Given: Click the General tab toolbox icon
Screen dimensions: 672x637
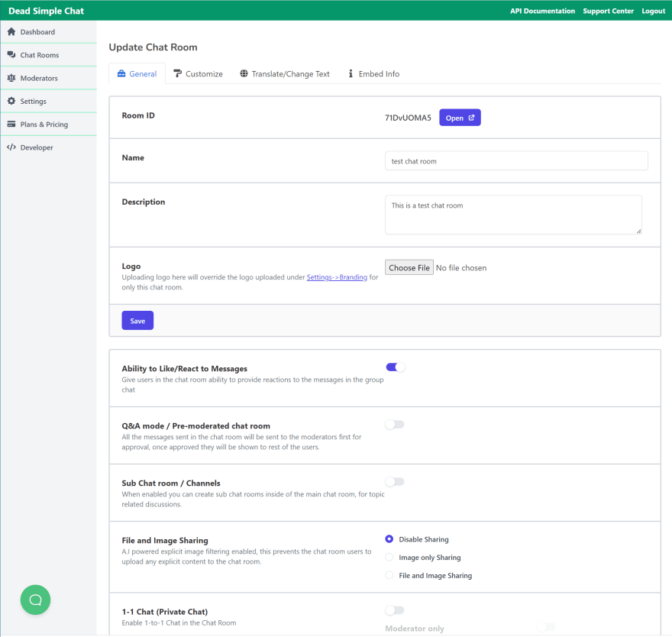Looking at the screenshot, I should (x=121, y=74).
